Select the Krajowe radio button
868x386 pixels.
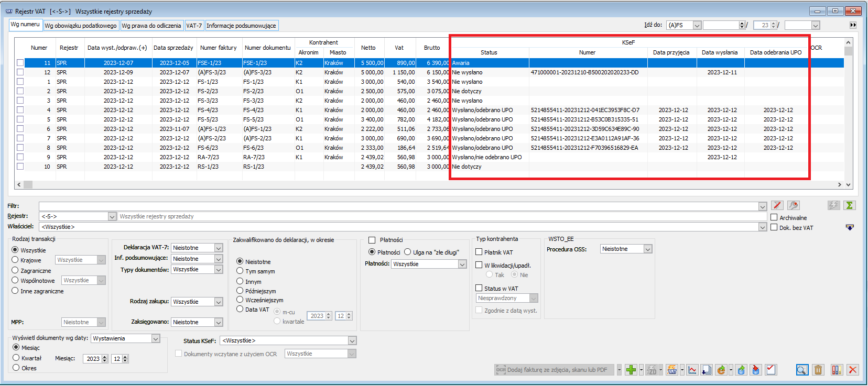point(15,260)
